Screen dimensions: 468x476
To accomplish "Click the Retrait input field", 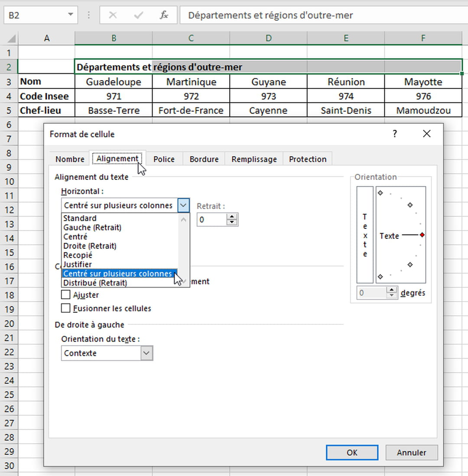I will pos(212,219).
